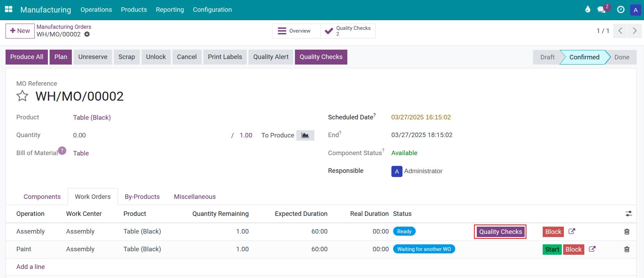
Task: Click the Print Labels button
Action: [225, 57]
